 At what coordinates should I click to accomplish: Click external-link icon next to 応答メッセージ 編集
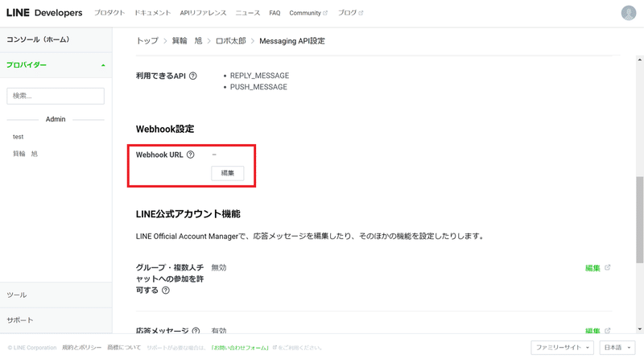click(608, 330)
